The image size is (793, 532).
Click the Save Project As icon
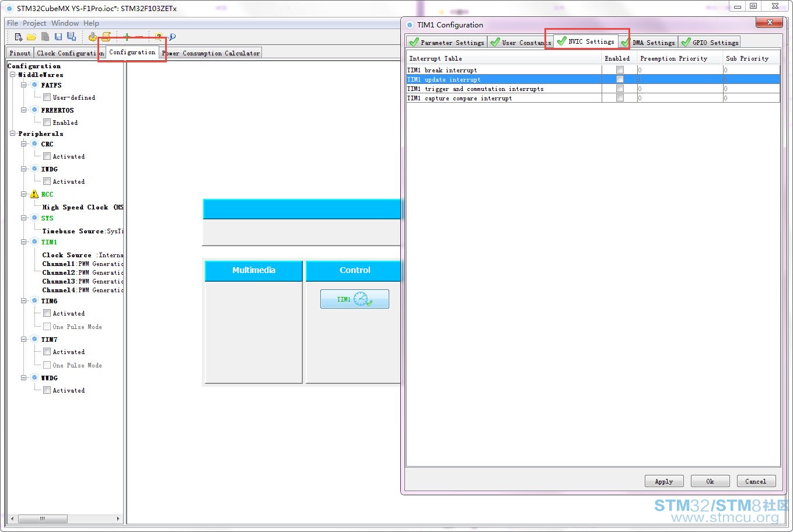[x=71, y=37]
